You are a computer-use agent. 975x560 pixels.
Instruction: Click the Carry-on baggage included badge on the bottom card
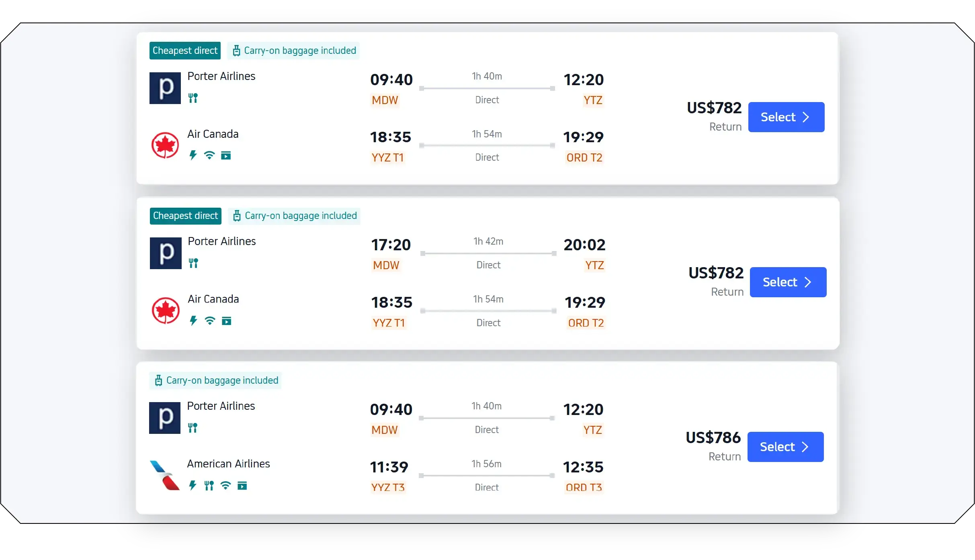tap(216, 380)
